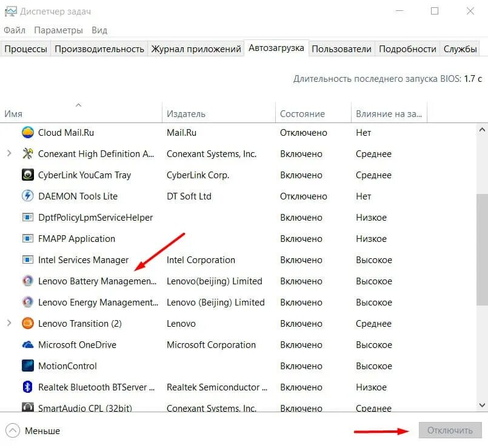Click the Microsoft OneDrive cloud icon
Viewport: 488px width, 448px height.
click(x=28, y=345)
